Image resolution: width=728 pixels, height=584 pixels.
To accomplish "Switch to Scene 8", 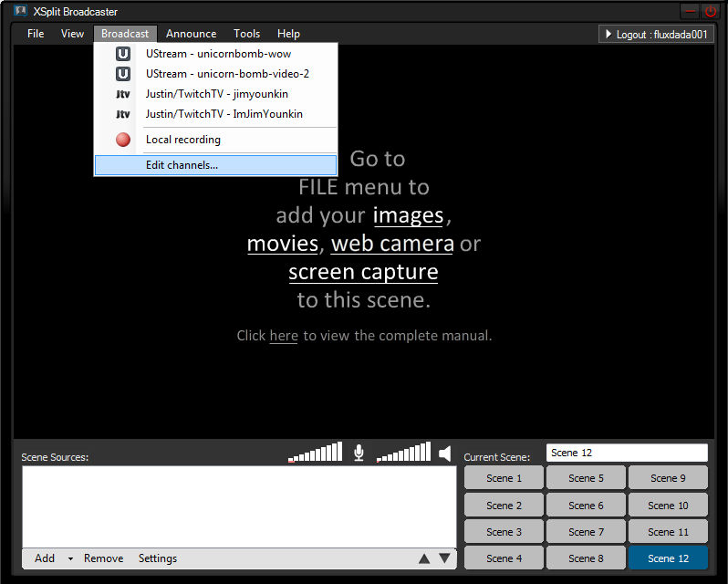I will [x=586, y=558].
